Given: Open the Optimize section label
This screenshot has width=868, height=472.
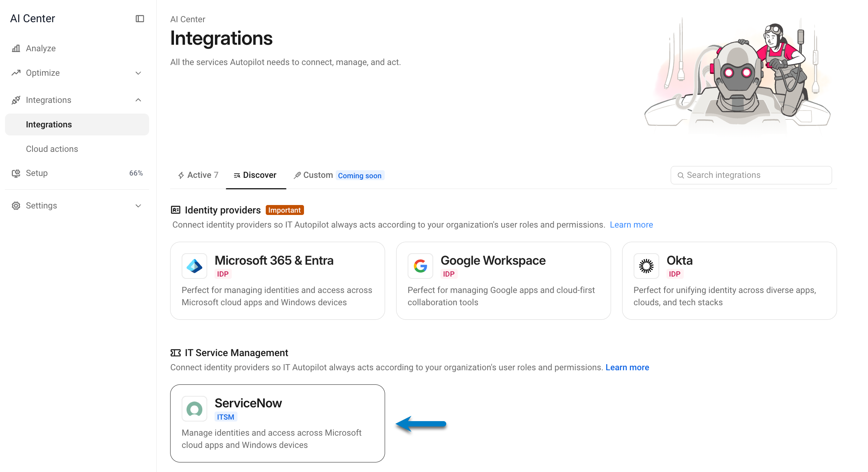Looking at the screenshot, I should pos(43,73).
